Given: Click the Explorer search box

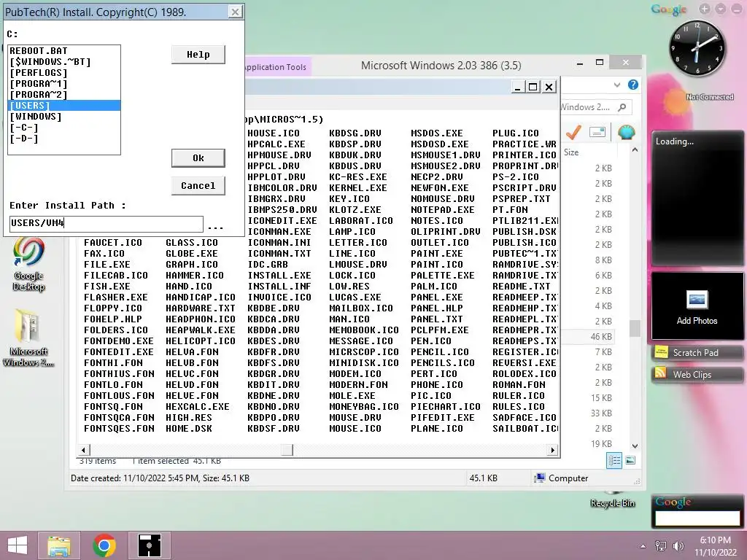Looking at the screenshot, I should tap(595, 107).
